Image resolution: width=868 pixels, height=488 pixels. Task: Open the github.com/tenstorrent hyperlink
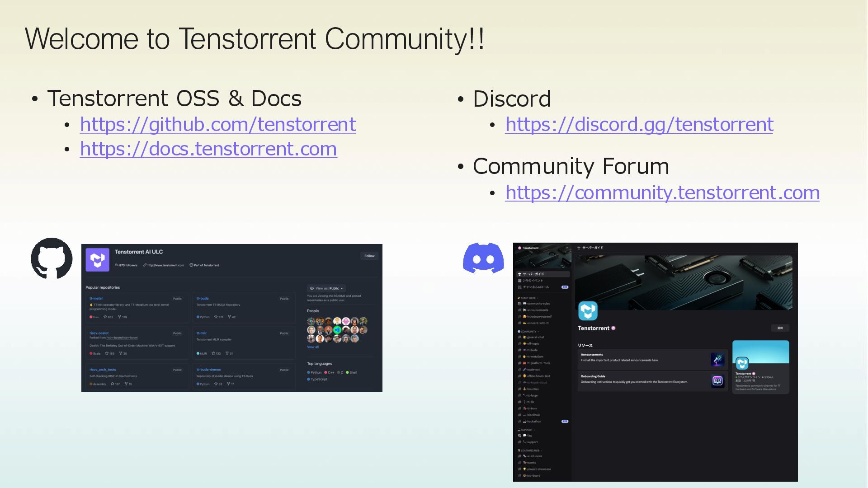[217, 124]
